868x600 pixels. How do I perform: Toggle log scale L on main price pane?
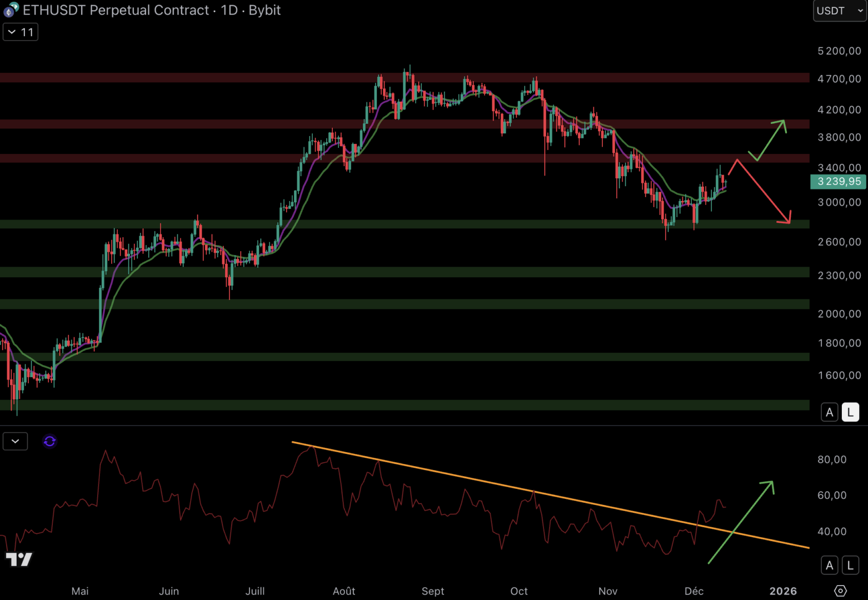pos(850,412)
